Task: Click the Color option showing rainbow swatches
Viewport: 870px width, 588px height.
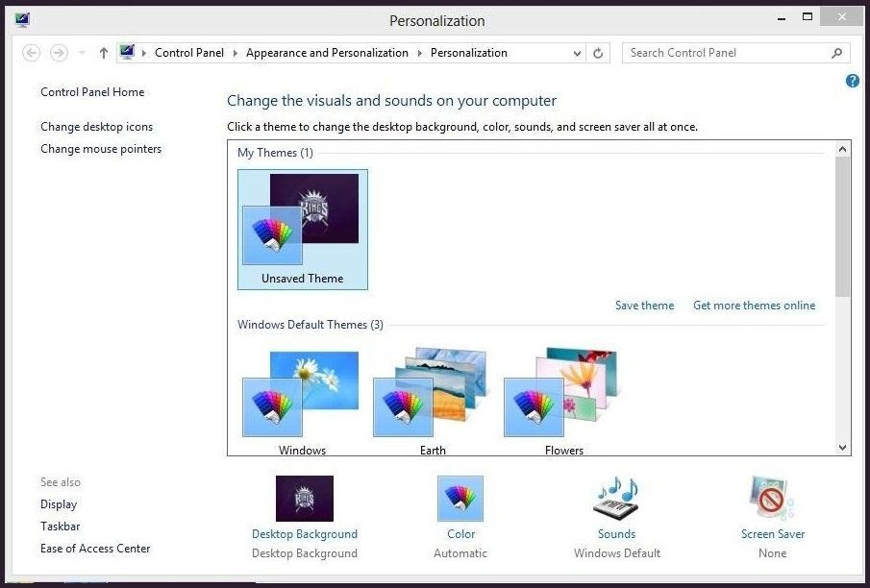Action: click(x=460, y=499)
